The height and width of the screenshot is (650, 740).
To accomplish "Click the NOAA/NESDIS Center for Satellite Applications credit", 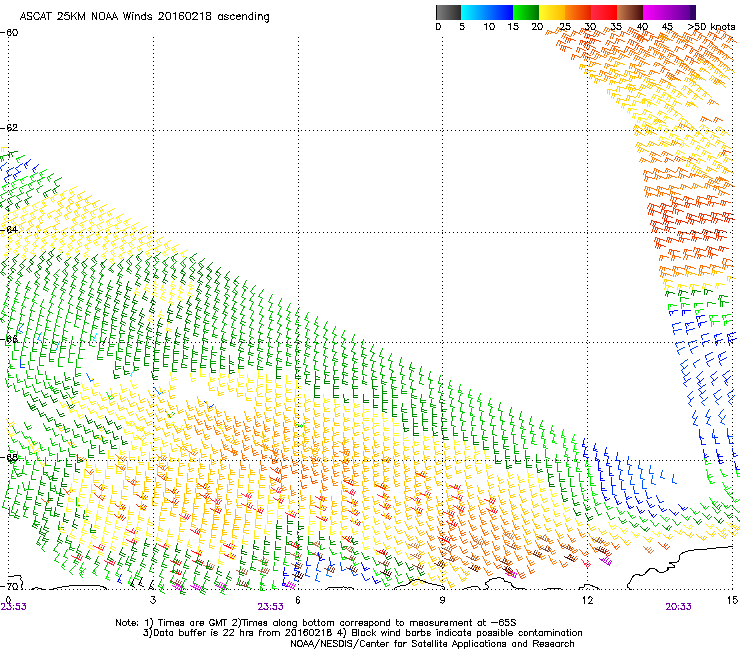I will 432,644.
